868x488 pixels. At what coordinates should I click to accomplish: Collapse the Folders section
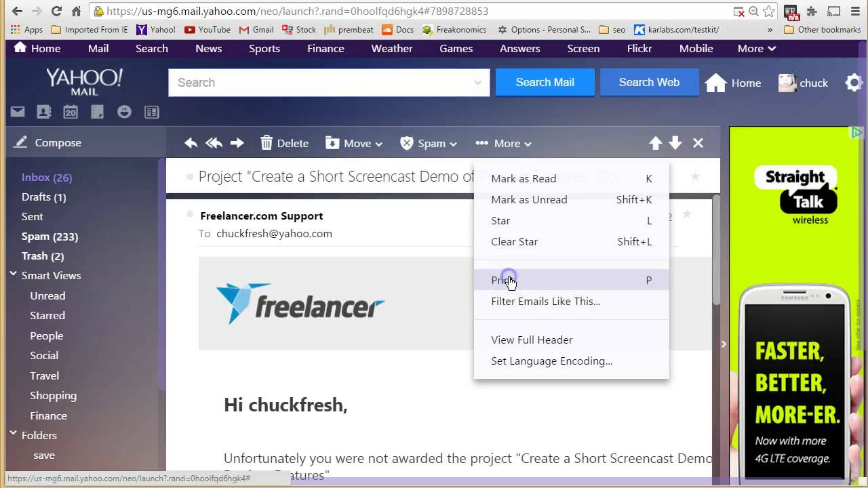(13, 434)
